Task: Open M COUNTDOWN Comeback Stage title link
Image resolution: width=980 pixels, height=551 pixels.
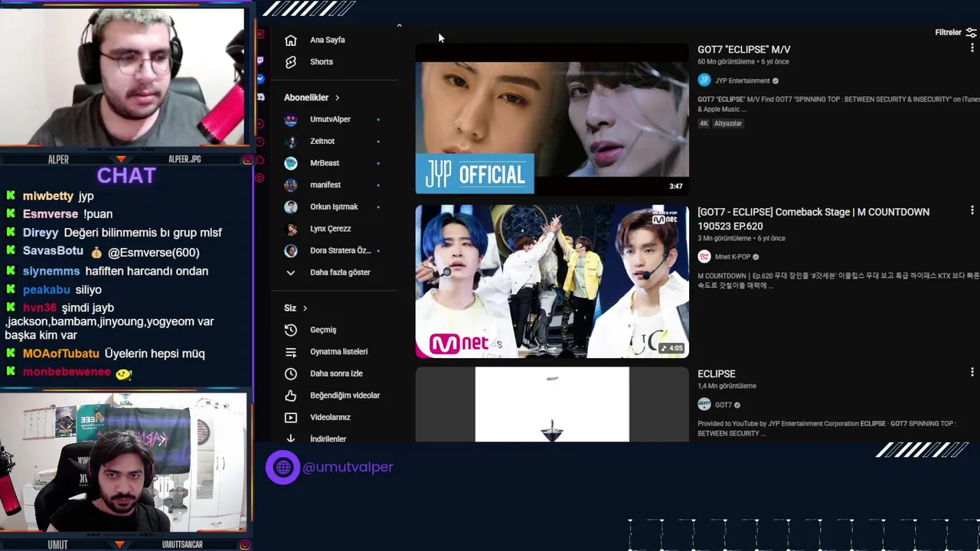Action: coord(813,219)
